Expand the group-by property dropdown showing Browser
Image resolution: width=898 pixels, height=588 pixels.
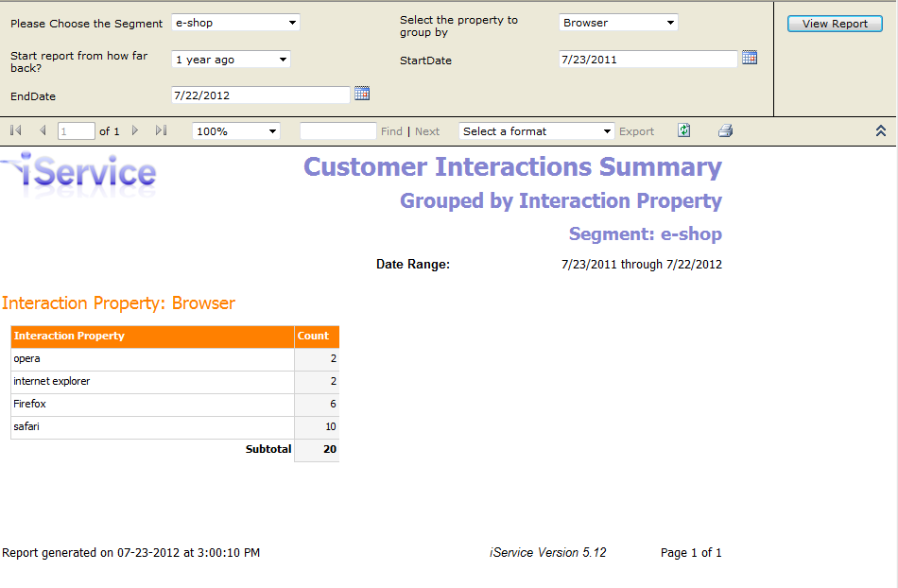click(618, 23)
